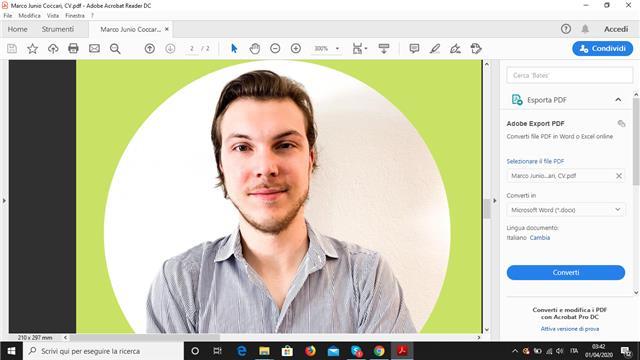Click the Send file by email icon
640x360 pixels.
point(94,49)
